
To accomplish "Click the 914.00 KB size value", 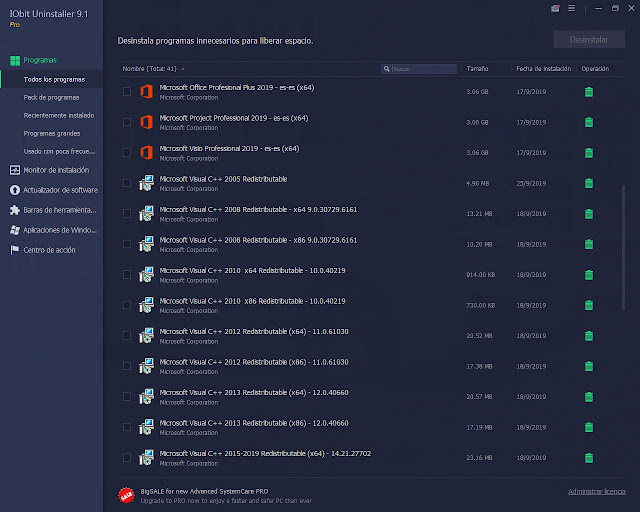I will 480,275.
